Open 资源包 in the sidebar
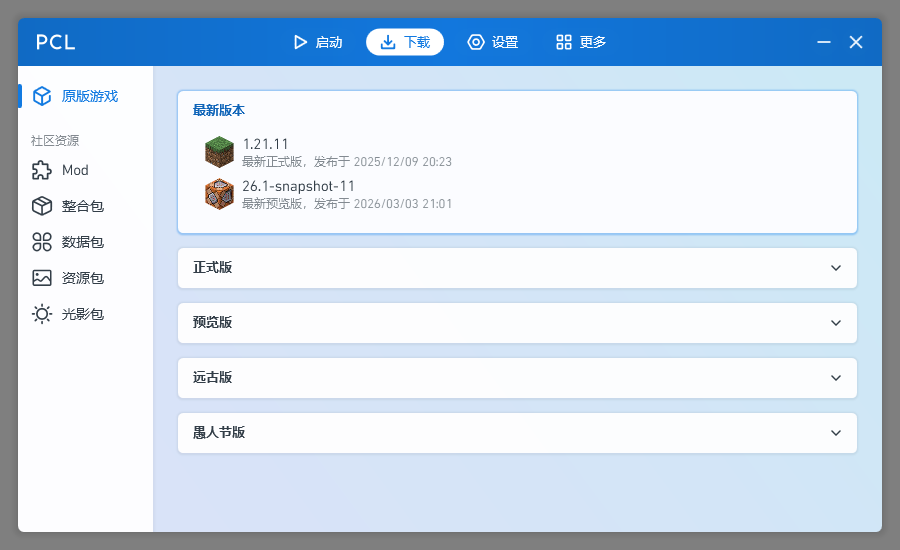The image size is (900, 550). (86, 278)
